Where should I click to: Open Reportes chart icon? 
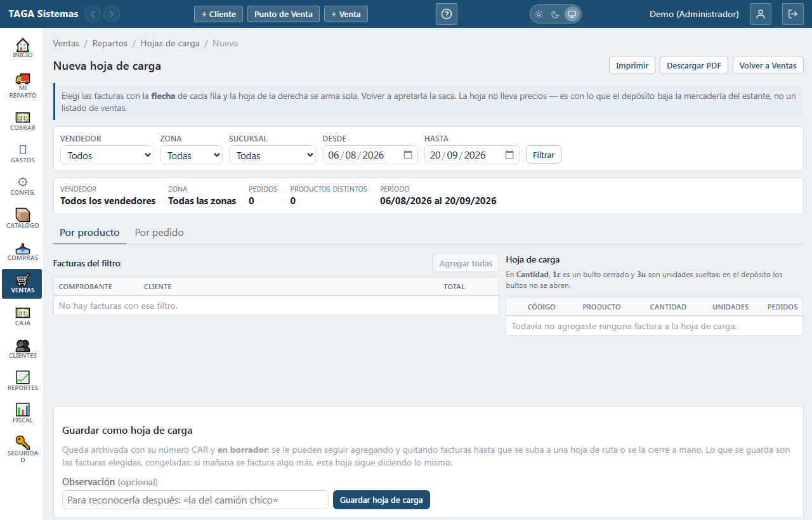coord(22,381)
